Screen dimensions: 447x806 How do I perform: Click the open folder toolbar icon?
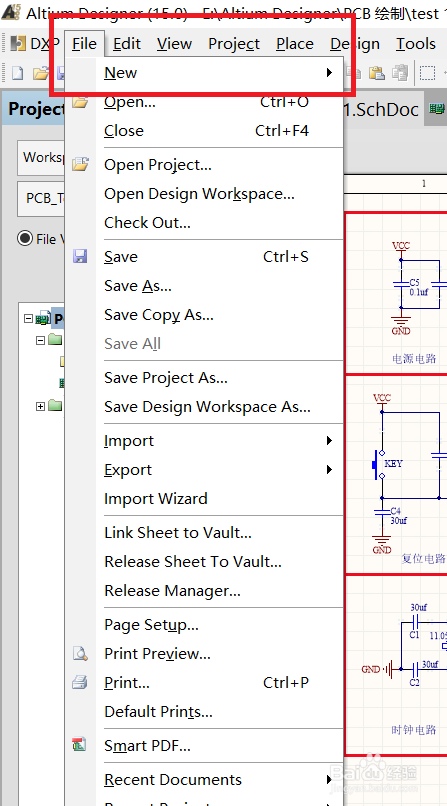pyautogui.click(x=40, y=73)
